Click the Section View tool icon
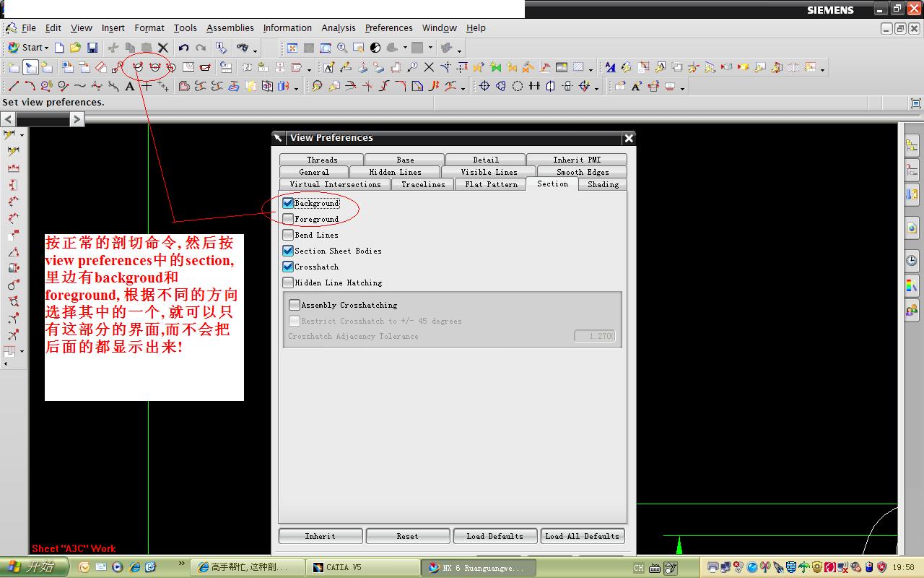This screenshot has width=924, height=578. coord(138,67)
